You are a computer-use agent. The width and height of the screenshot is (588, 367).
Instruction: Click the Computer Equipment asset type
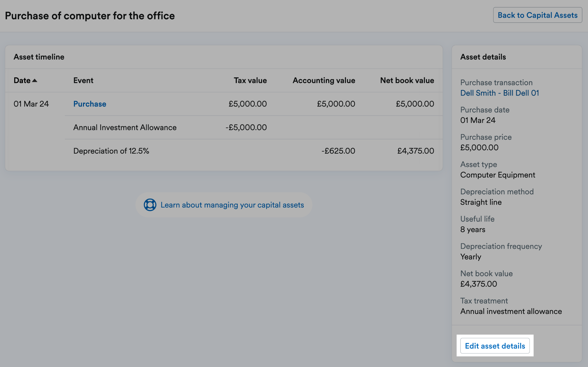[498, 175]
